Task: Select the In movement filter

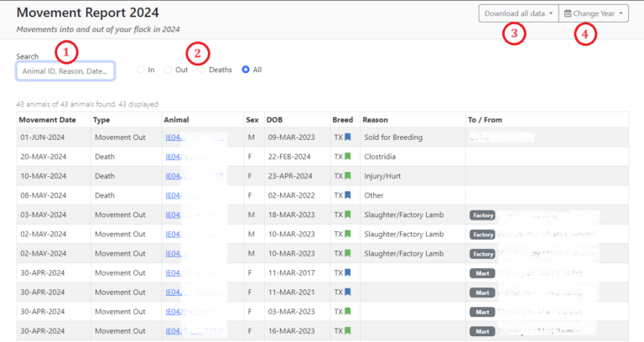Action: (141, 70)
